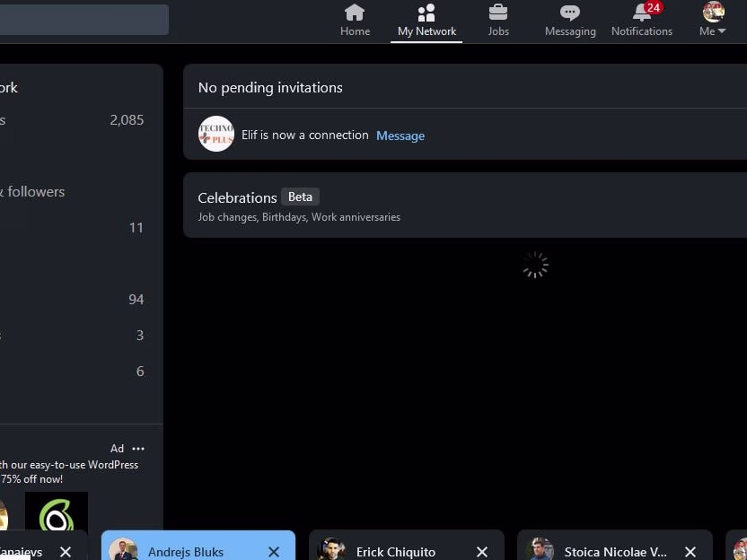Open the ad options three-dot menu
Image resolution: width=747 pixels, height=560 pixels.
coord(138,449)
